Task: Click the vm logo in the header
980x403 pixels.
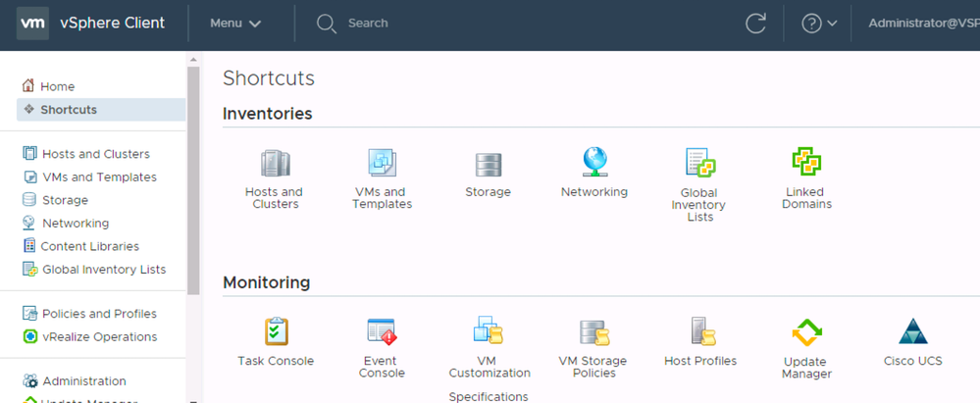Action: (32, 24)
